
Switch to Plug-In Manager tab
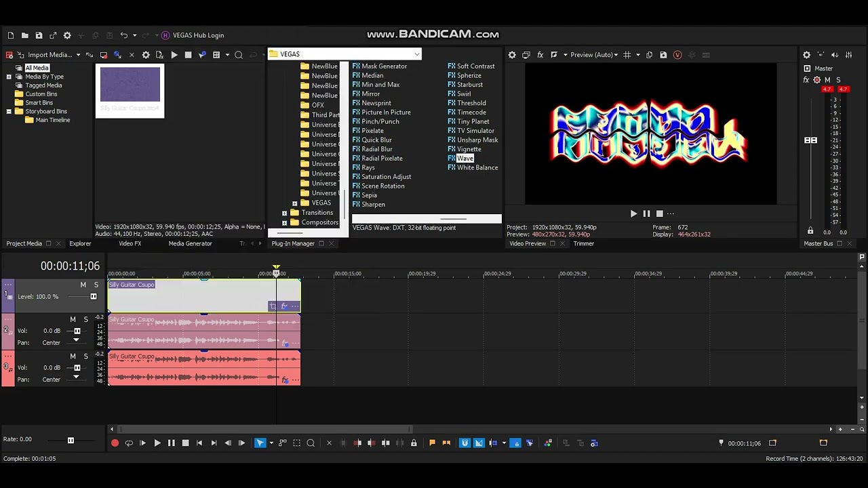293,243
